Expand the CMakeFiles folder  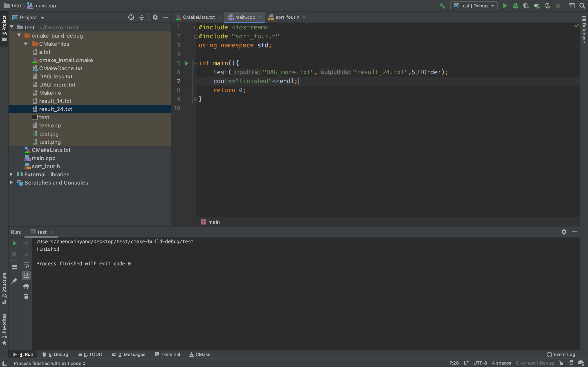coord(26,44)
